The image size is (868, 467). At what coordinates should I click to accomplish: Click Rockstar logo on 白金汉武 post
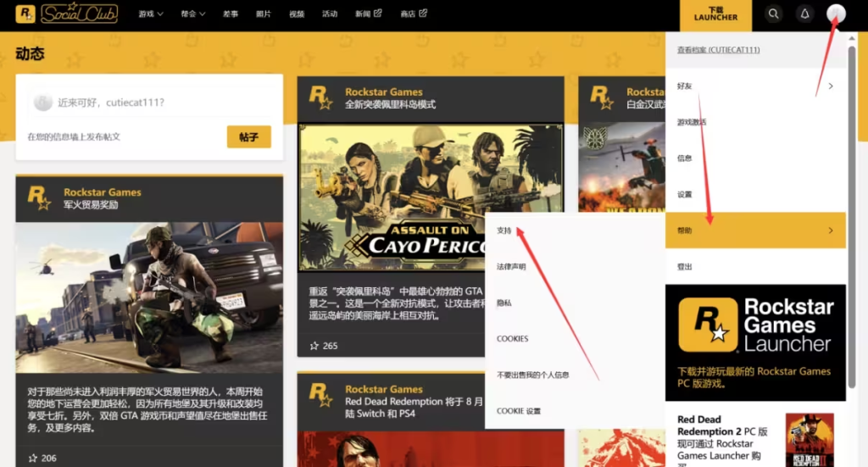click(x=602, y=97)
